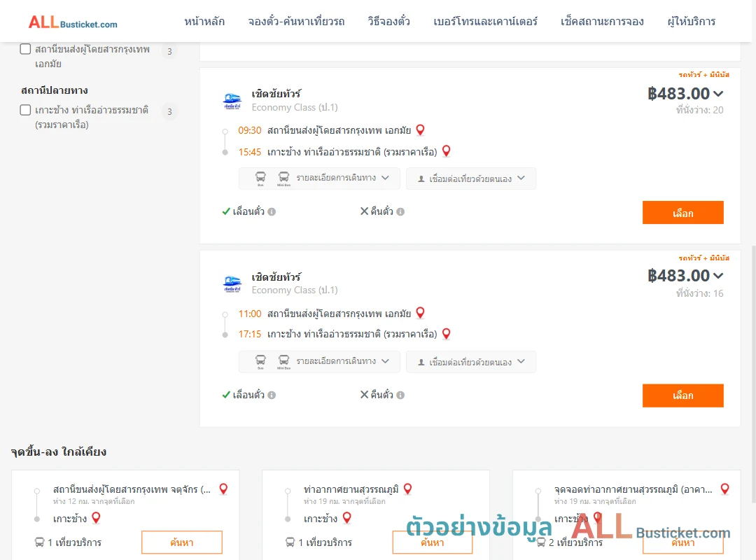Open map pin for 17:15 เกาะช้าง arrival

[447, 334]
